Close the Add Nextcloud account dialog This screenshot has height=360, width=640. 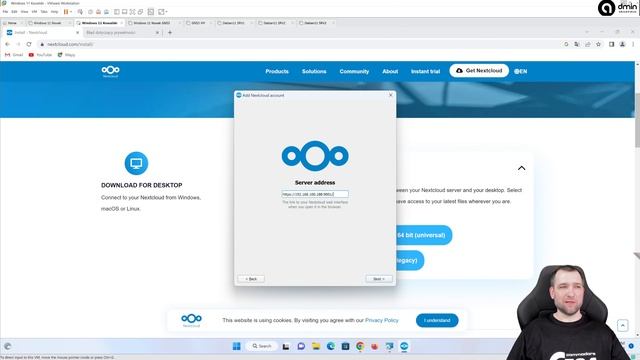pyautogui.click(x=391, y=95)
